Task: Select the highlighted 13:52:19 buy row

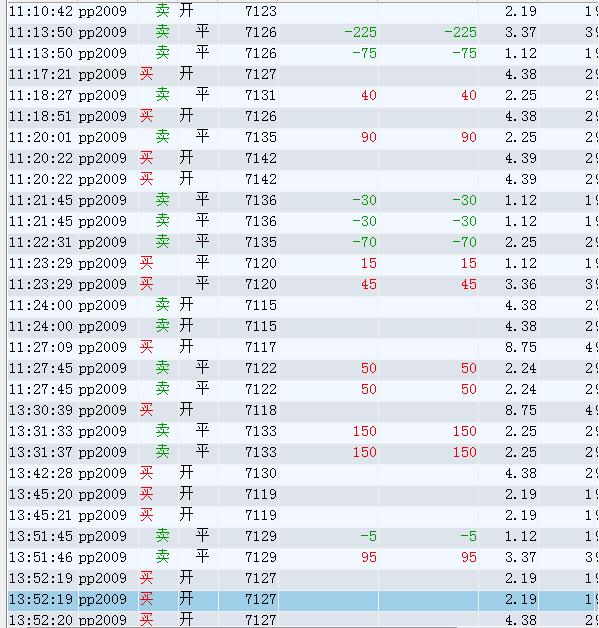Action: pos(303,600)
